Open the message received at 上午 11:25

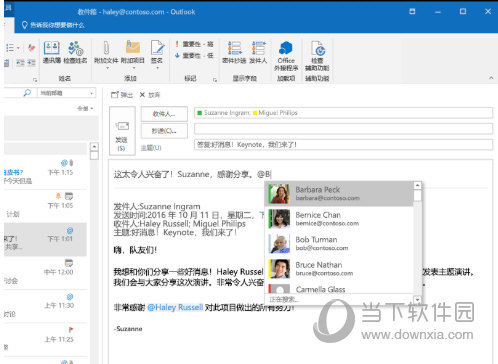point(45,339)
